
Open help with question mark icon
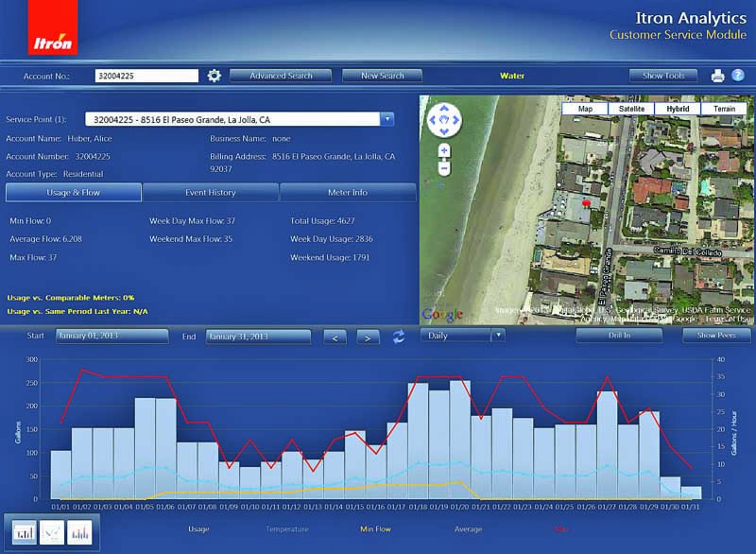pyautogui.click(x=738, y=76)
